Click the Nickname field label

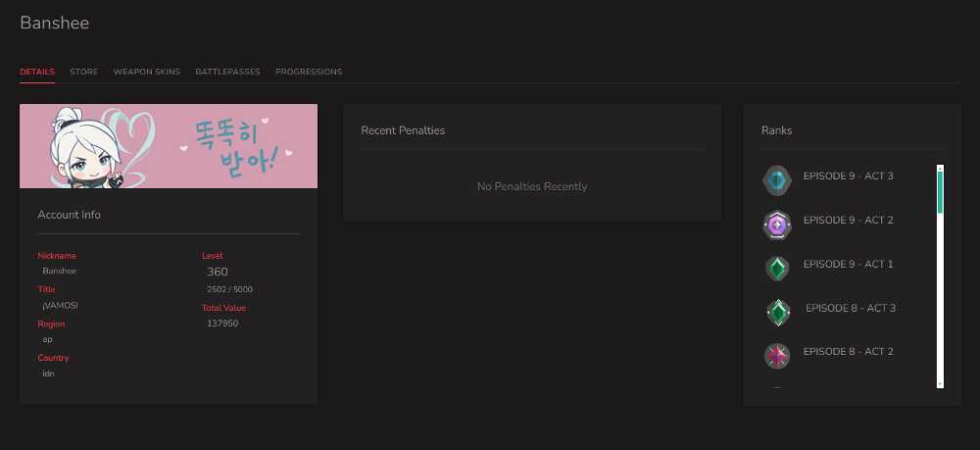pos(57,256)
